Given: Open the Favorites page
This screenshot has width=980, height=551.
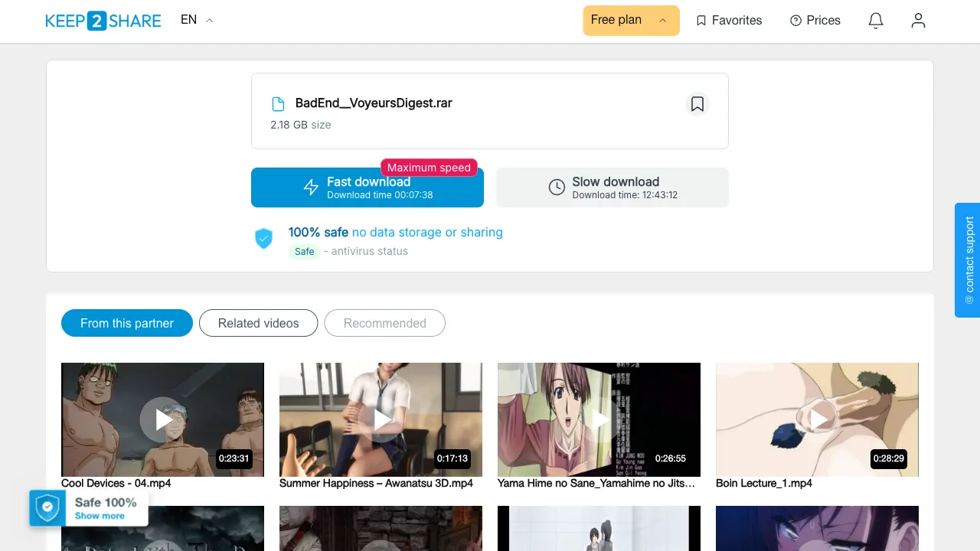Looking at the screenshot, I should coord(729,21).
